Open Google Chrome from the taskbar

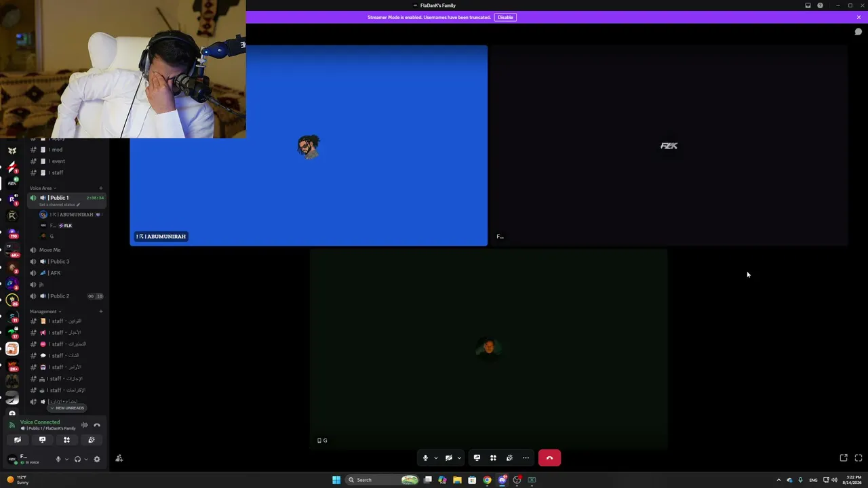487,480
